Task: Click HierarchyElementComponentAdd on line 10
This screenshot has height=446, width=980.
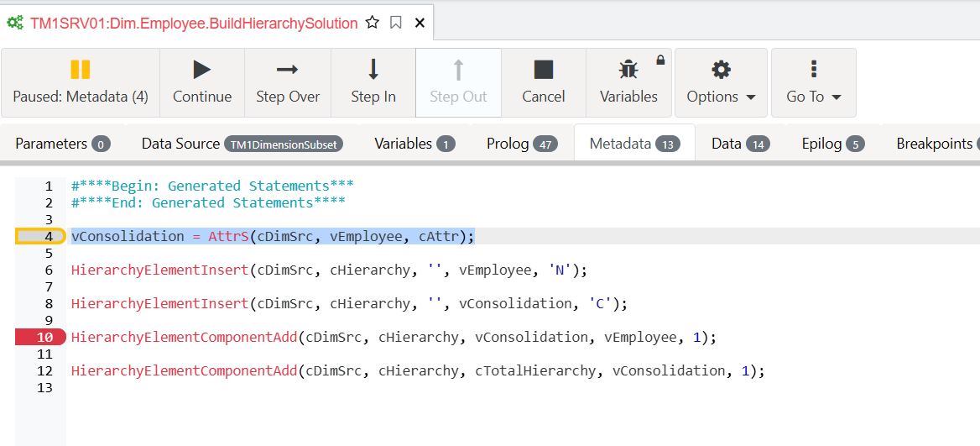Action: pyautogui.click(x=185, y=337)
